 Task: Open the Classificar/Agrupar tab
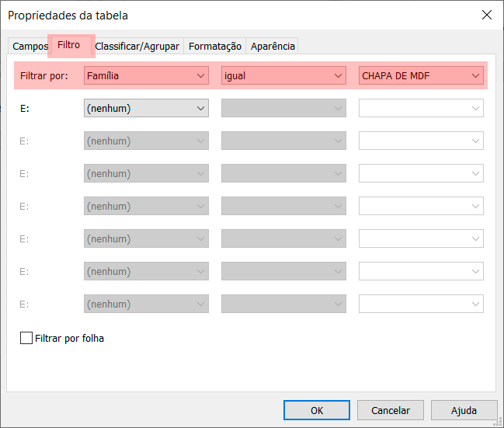(137, 47)
